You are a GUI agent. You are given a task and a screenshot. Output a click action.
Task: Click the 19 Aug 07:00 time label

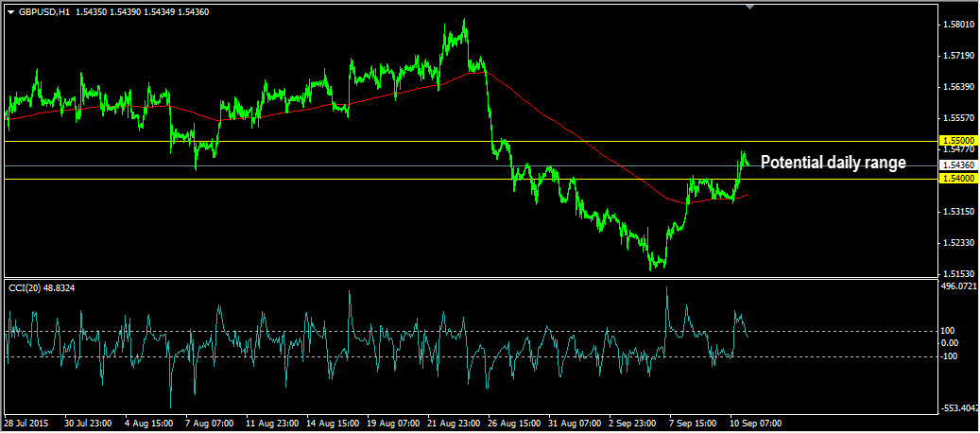coord(392,424)
